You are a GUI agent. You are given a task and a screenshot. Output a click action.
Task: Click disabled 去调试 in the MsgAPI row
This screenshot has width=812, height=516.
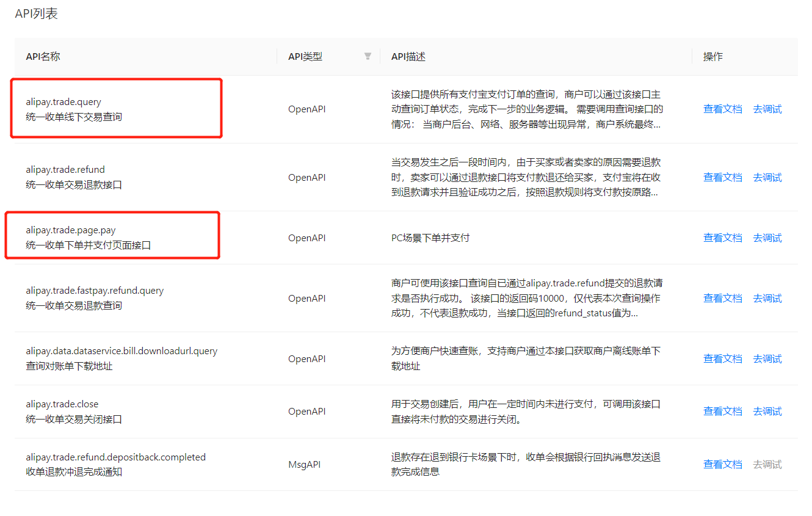click(x=767, y=465)
